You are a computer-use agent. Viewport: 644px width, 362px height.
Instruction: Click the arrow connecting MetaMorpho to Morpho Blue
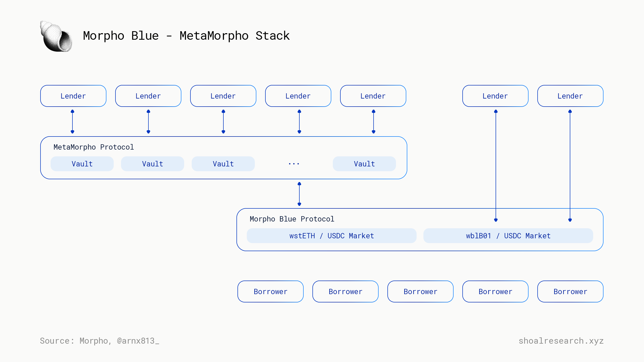click(x=299, y=194)
